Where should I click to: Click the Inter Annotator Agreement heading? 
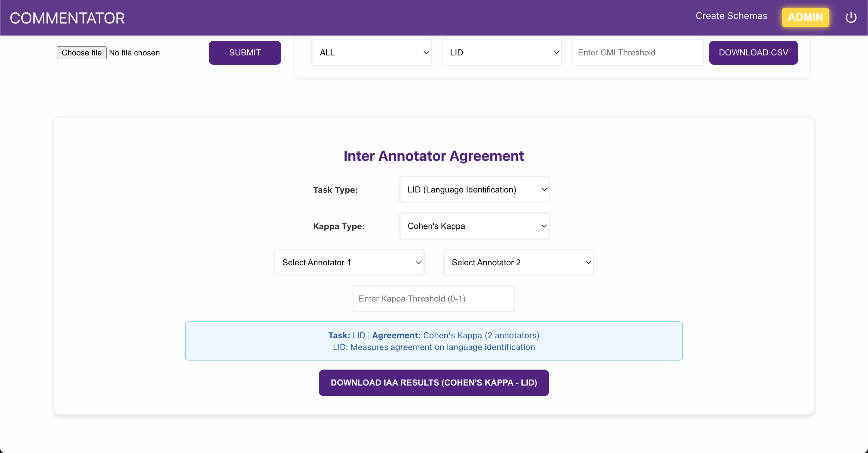pos(433,156)
